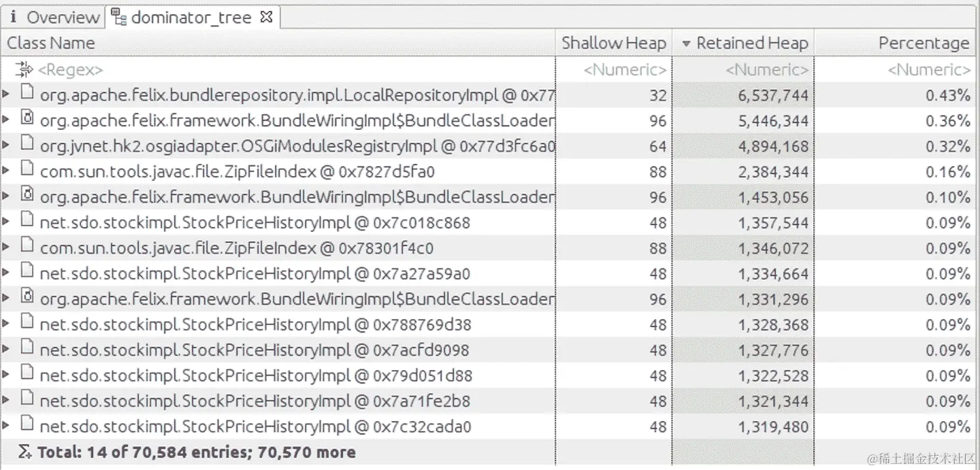Click retained heap value 1,346,072
Screen dimensions: 980x470
[x=774, y=248]
